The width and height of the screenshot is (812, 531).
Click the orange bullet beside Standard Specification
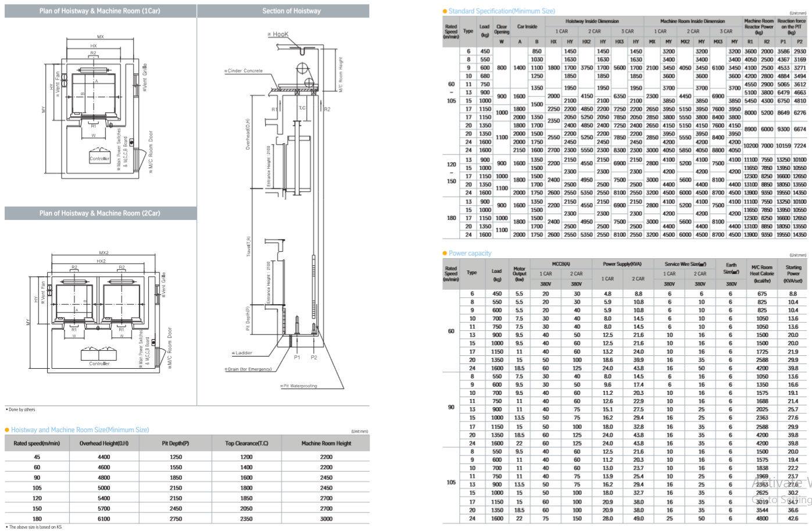pyautogui.click(x=445, y=11)
